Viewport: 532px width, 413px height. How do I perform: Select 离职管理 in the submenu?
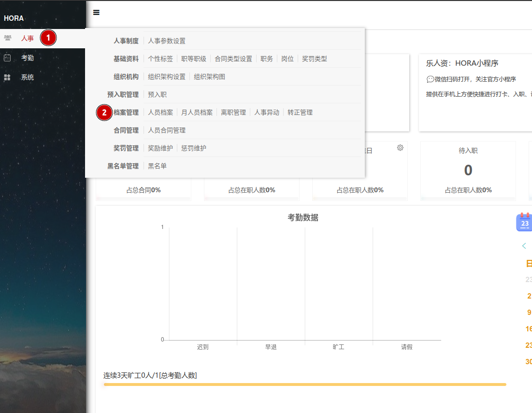pos(233,113)
